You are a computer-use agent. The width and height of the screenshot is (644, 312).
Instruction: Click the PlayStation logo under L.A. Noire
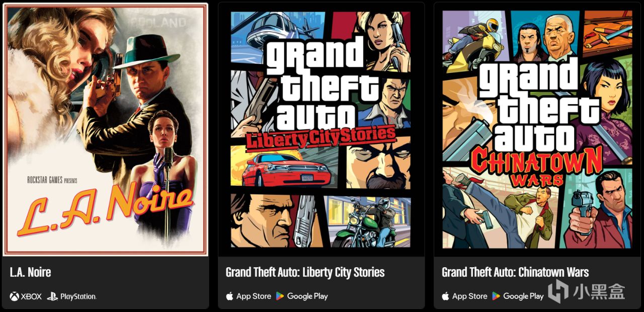coord(52,296)
